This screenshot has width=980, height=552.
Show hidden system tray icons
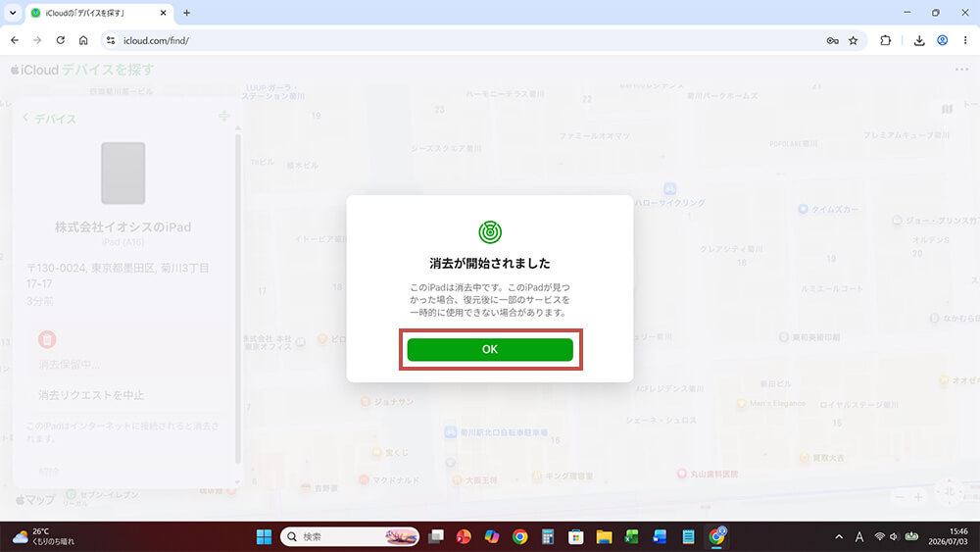click(x=839, y=536)
